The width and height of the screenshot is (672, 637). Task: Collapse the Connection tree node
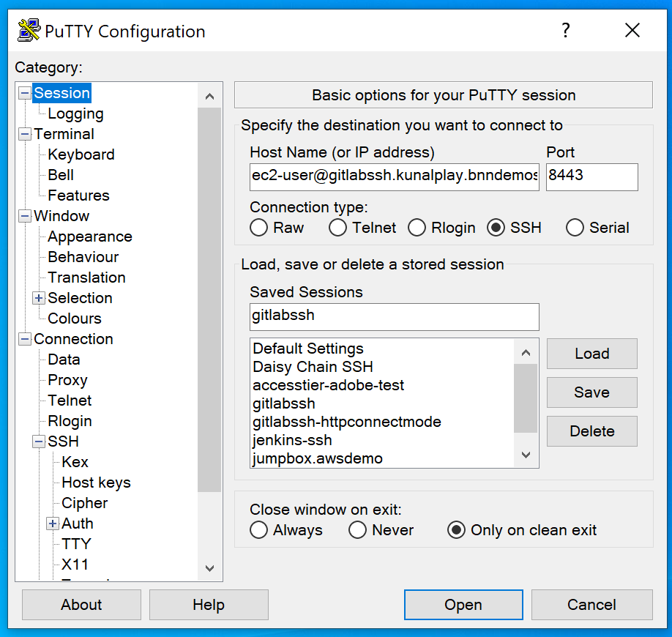(25, 339)
